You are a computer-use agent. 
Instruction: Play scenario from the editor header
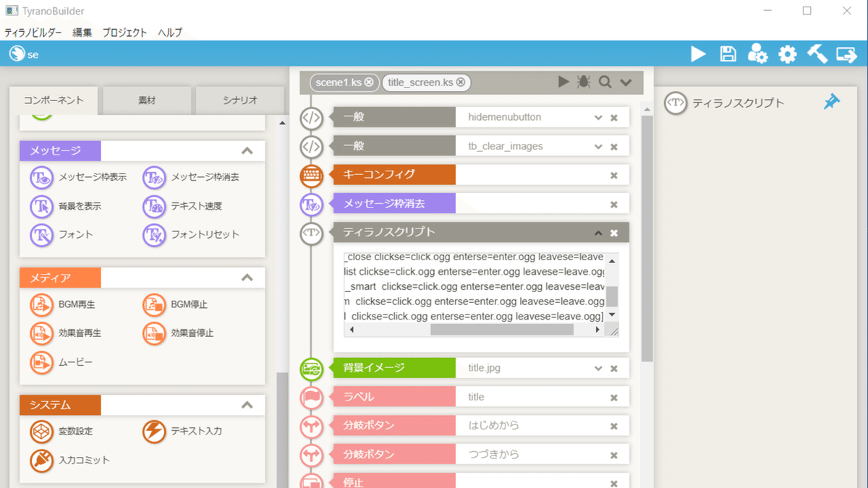(563, 82)
